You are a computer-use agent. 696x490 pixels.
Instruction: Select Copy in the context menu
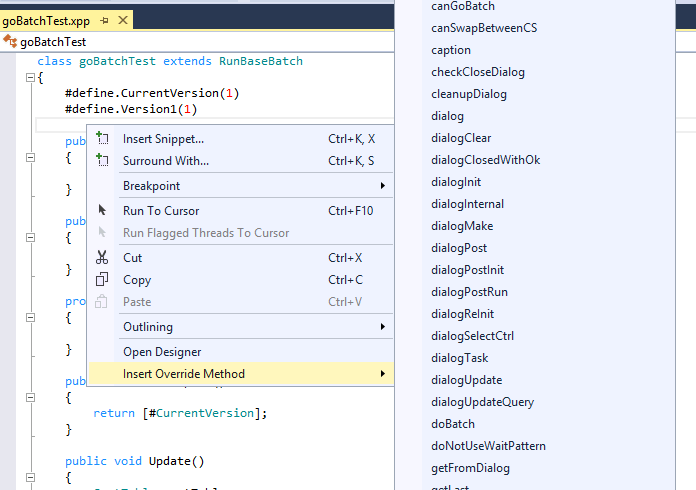(241, 280)
